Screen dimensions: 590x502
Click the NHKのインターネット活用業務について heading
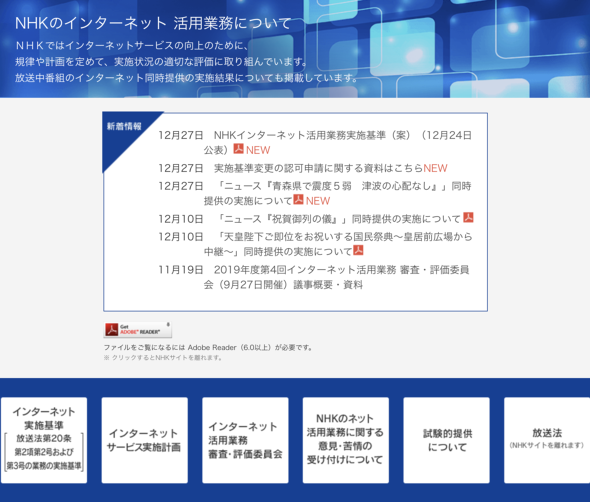point(153,23)
